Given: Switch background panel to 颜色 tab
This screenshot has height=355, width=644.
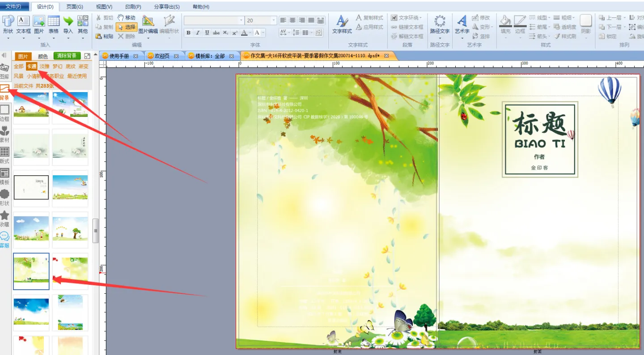Looking at the screenshot, I should pos(42,56).
